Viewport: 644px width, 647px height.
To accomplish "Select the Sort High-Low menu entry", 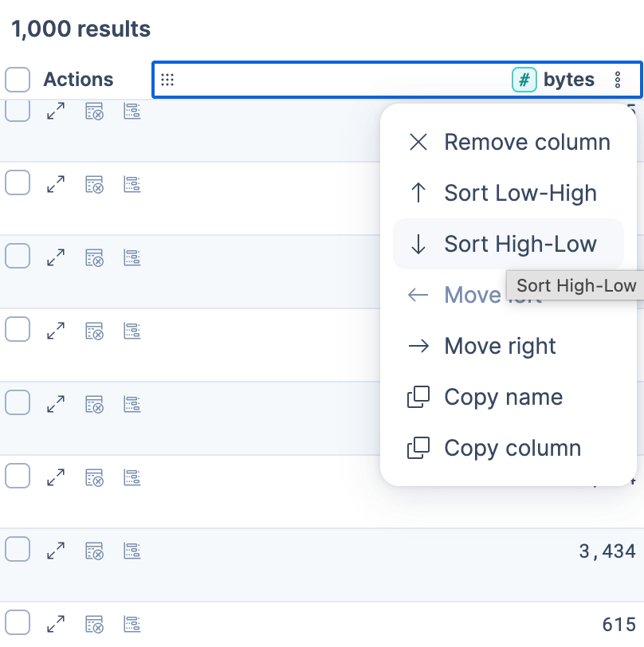I will click(509, 244).
